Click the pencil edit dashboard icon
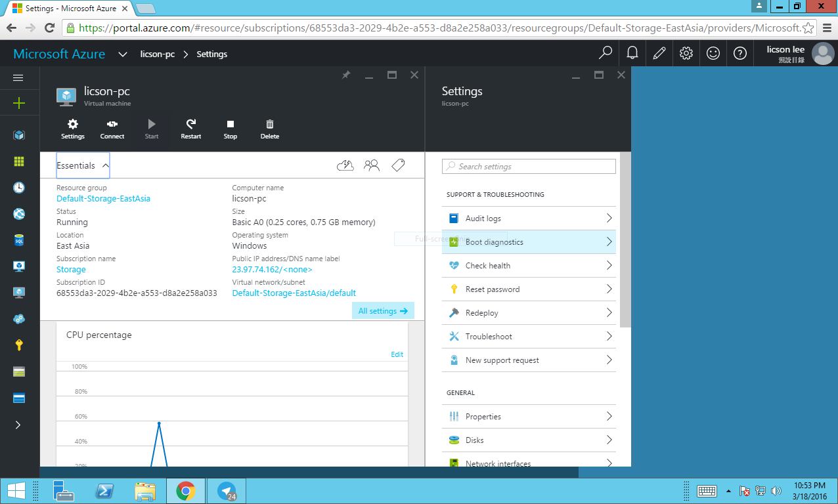 point(659,53)
